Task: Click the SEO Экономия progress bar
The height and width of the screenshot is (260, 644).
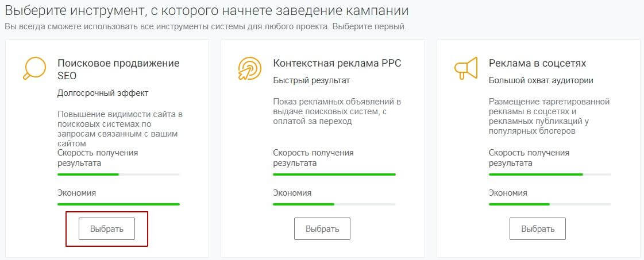Action: tap(118, 204)
